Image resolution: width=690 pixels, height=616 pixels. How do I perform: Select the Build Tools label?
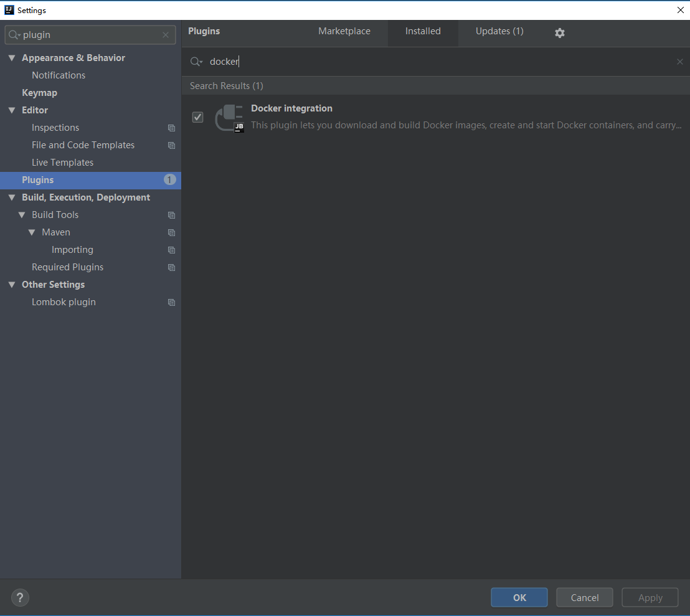(55, 215)
